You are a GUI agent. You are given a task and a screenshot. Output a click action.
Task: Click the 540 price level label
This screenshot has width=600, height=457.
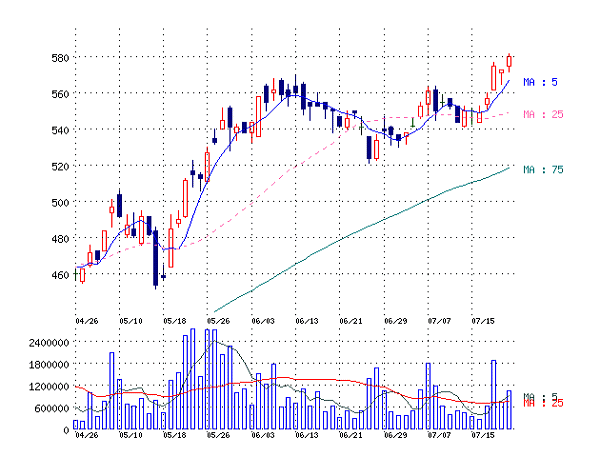tap(60, 131)
